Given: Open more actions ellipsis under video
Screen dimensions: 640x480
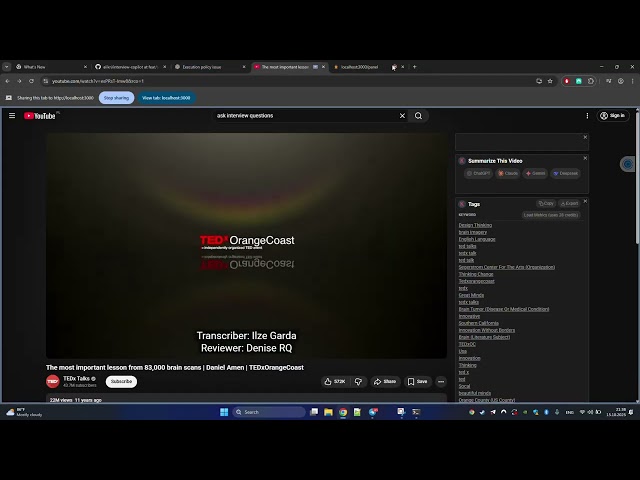Looking at the screenshot, I should pyautogui.click(x=441, y=382).
